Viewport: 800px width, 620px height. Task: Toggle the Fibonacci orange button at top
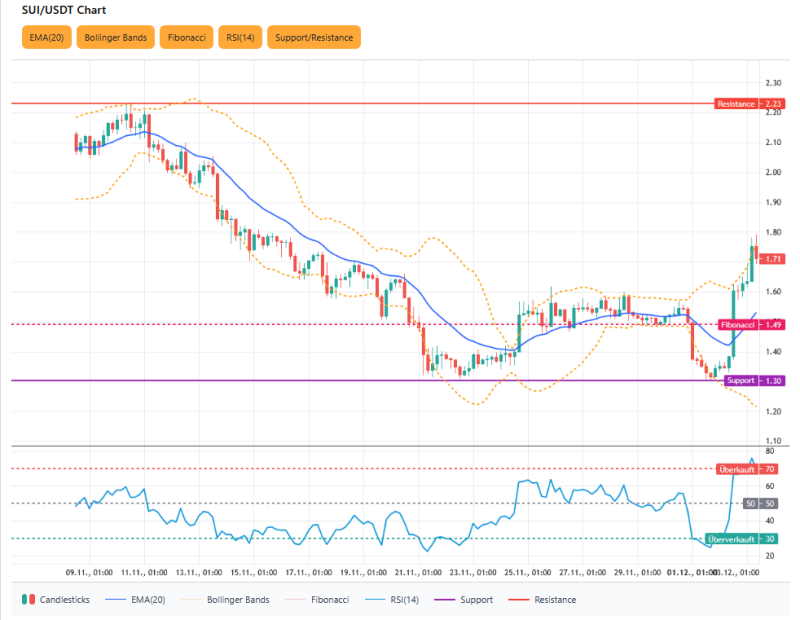pos(187,38)
